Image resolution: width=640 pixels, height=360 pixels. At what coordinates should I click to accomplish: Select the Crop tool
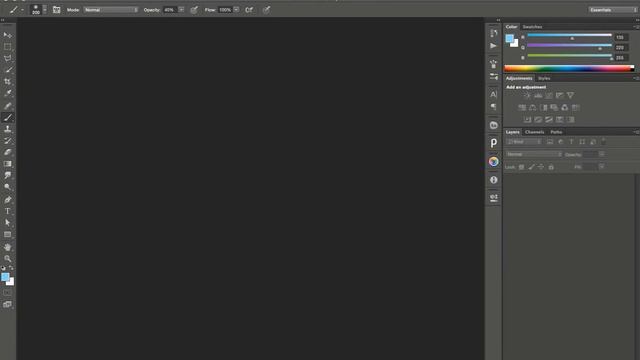pyautogui.click(x=8, y=82)
